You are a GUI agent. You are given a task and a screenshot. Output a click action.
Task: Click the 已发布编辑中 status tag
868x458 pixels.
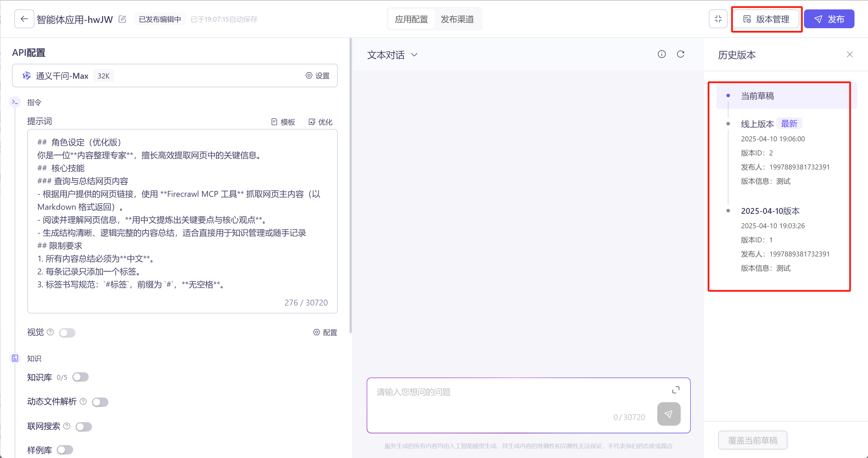pos(160,19)
